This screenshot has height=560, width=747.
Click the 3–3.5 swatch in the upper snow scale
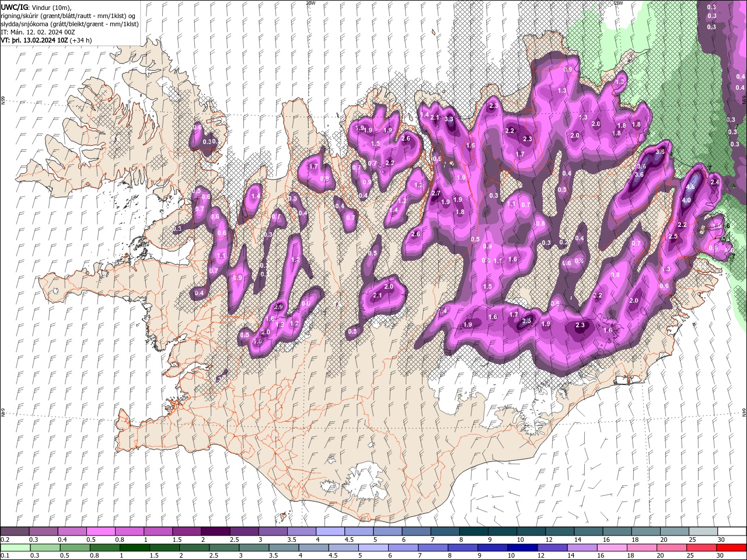click(273, 531)
